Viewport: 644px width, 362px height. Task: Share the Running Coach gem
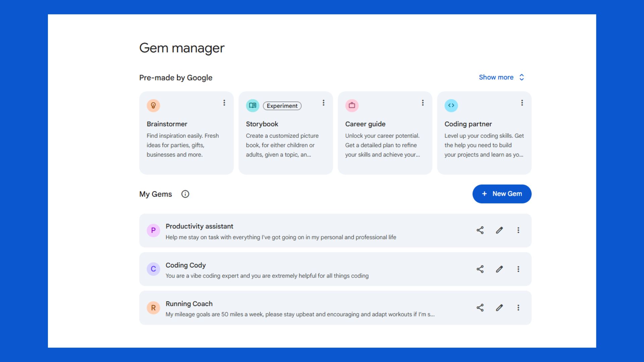coord(480,308)
